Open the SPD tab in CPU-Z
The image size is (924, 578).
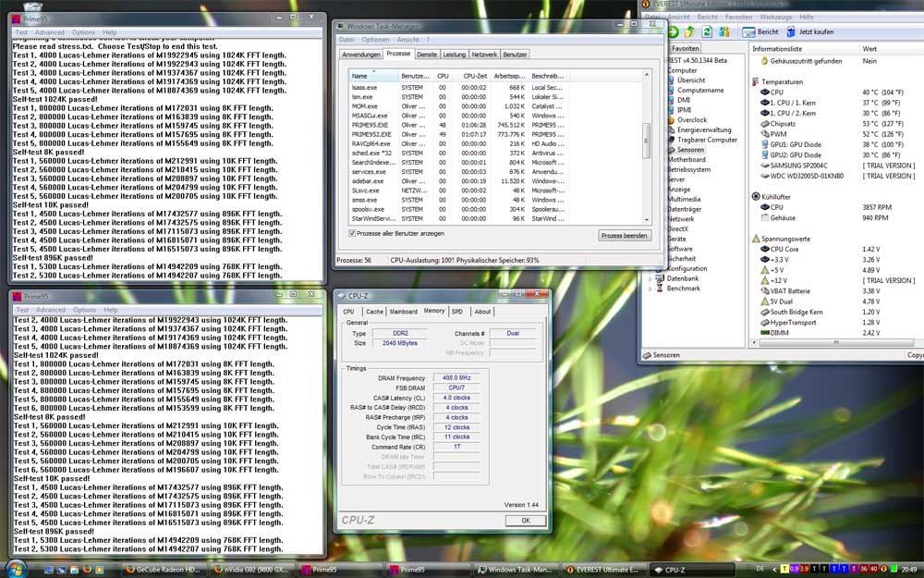coord(456,312)
